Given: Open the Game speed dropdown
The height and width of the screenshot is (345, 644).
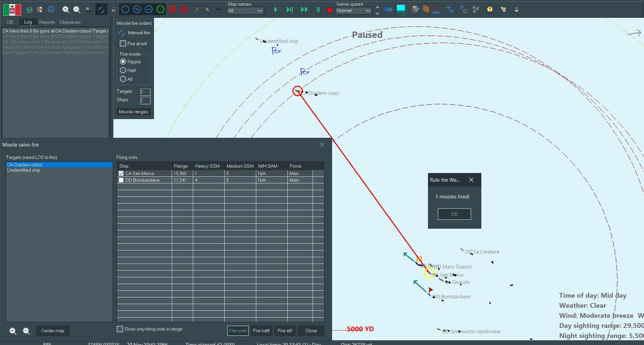Looking at the screenshot, I should tap(354, 11).
